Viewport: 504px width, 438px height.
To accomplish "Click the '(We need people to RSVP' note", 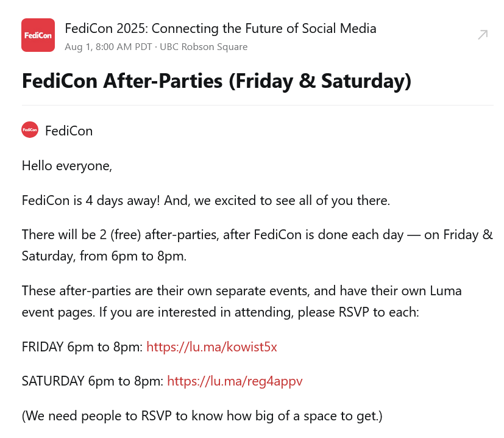I will tap(202, 416).
